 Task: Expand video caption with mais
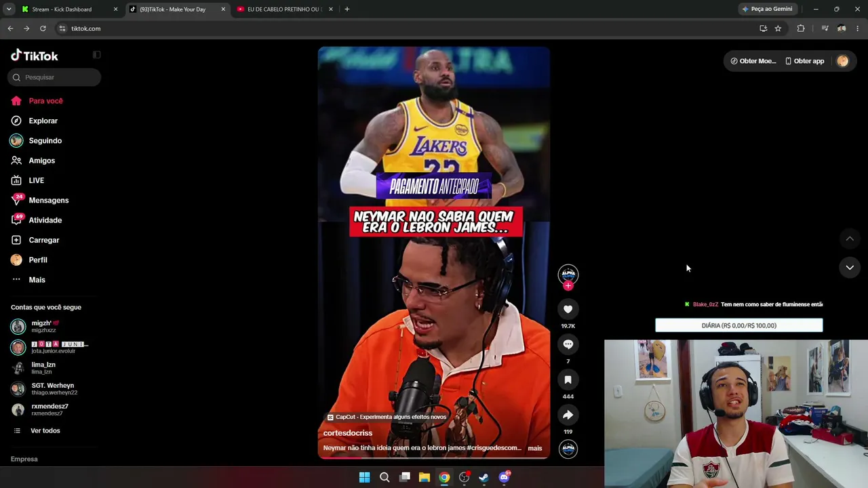point(535,448)
